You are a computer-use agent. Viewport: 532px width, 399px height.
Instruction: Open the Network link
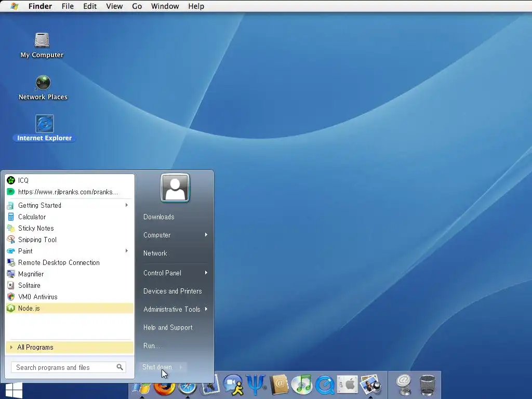[155, 253]
